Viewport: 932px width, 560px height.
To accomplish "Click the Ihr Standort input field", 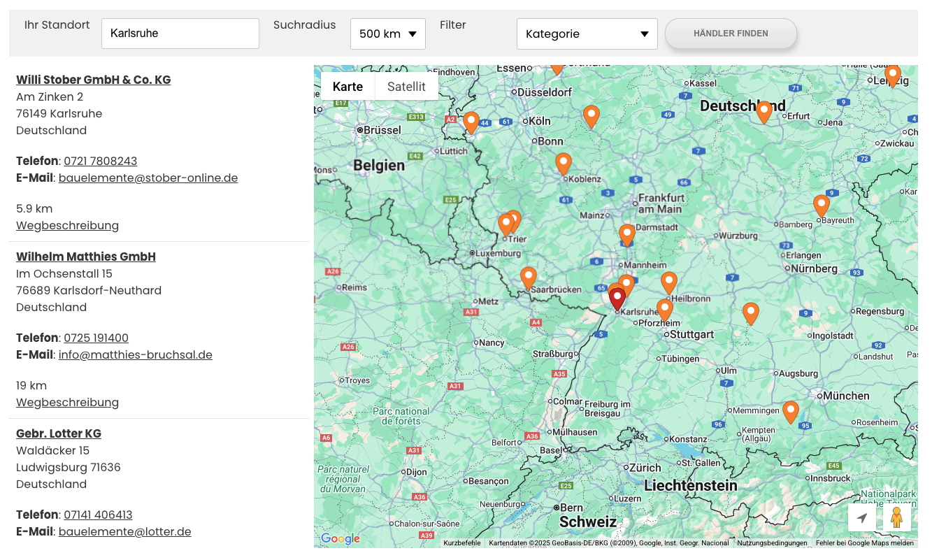I will coord(180,34).
